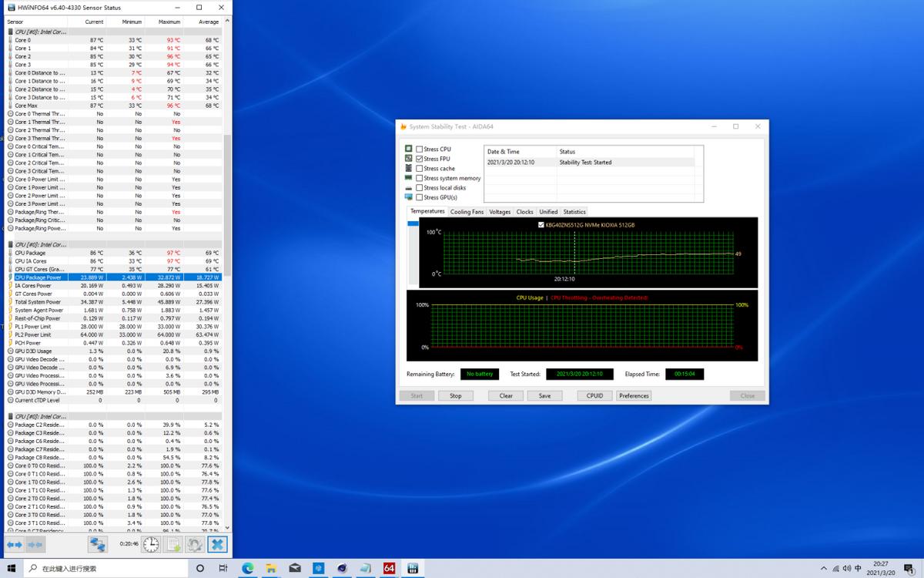Image resolution: width=924 pixels, height=578 pixels.
Task: Uncheck the Stress FPU option
Action: 420,158
